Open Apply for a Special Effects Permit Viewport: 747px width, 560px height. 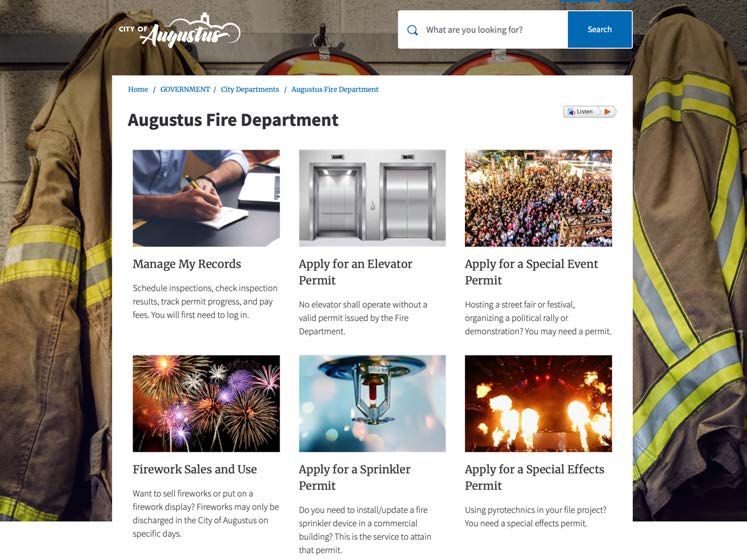(535, 478)
